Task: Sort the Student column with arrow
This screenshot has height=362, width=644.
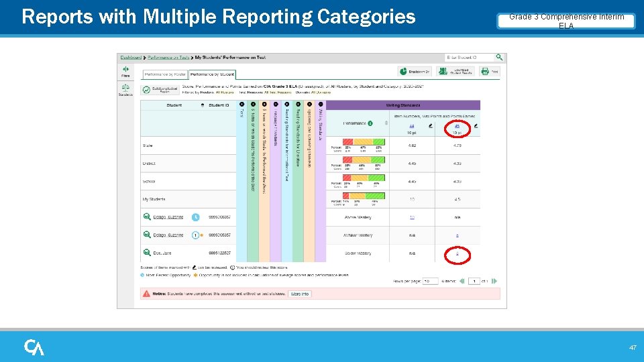Action: coord(202,105)
